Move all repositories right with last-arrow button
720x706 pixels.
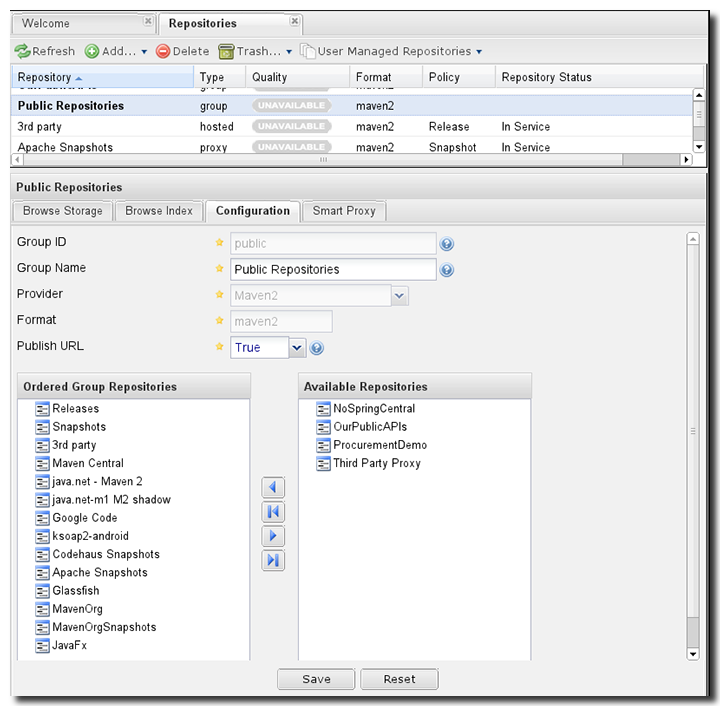[x=273, y=561]
